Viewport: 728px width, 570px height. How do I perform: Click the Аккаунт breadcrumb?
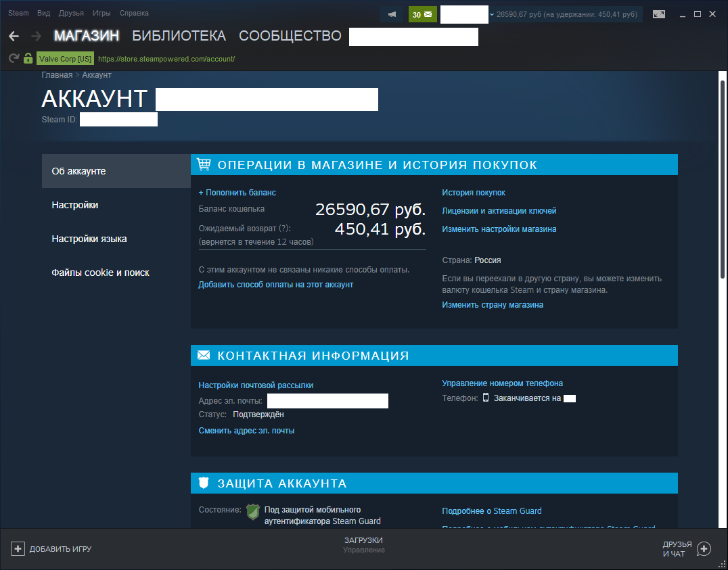97,75
